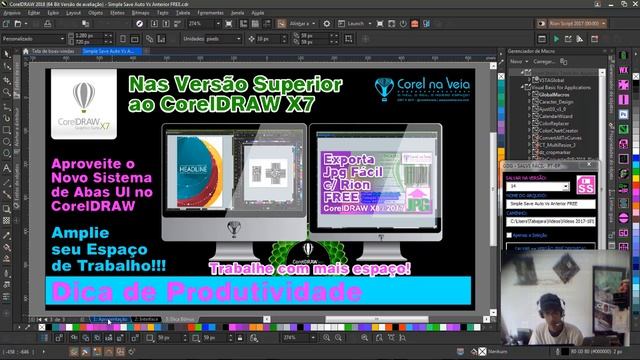Collapse Visual Basic for Applications node
640x360 pixels.
[x=522, y=87]
